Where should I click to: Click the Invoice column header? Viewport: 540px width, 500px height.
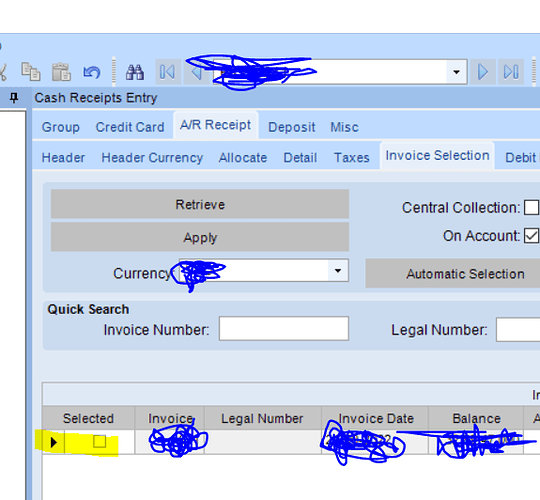[x=170, y=418]
